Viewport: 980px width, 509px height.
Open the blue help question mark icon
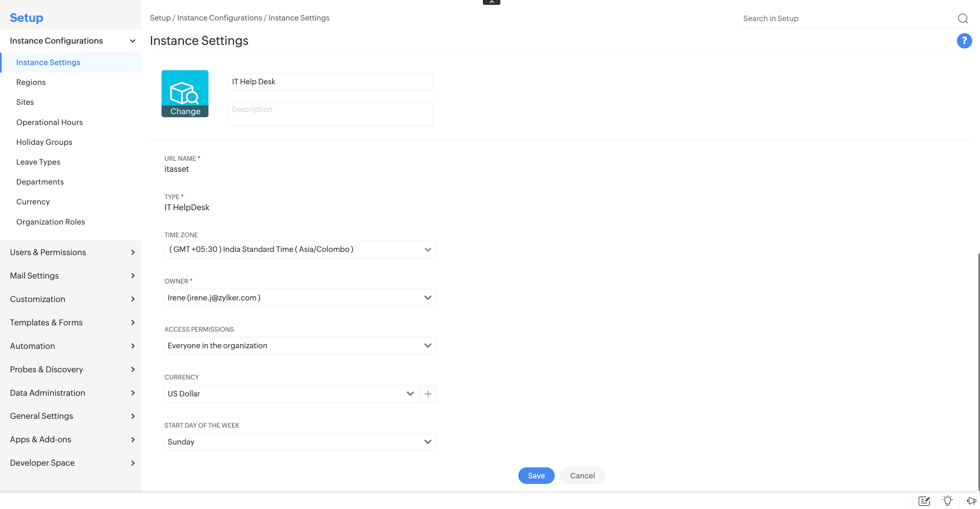[964, 41]
